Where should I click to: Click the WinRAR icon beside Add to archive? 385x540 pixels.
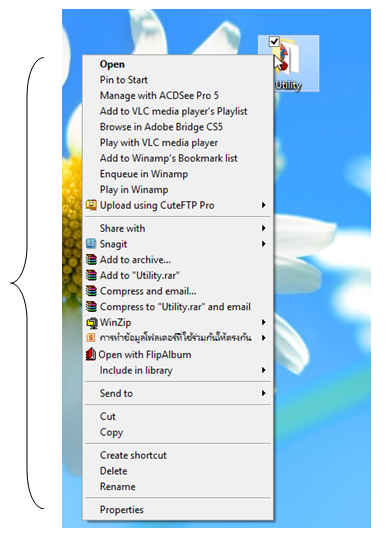tap(91, 260)
